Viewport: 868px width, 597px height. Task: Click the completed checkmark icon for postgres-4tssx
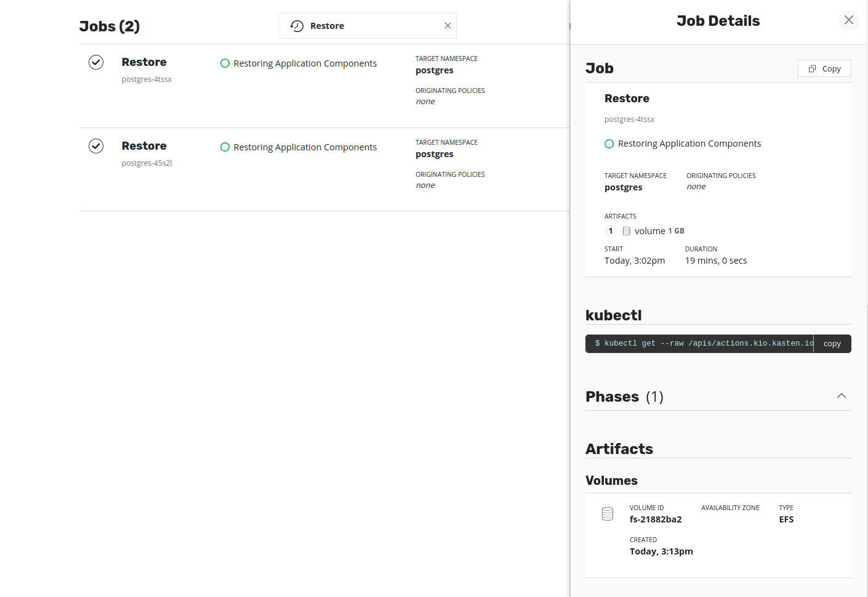[x=96, y=62]
